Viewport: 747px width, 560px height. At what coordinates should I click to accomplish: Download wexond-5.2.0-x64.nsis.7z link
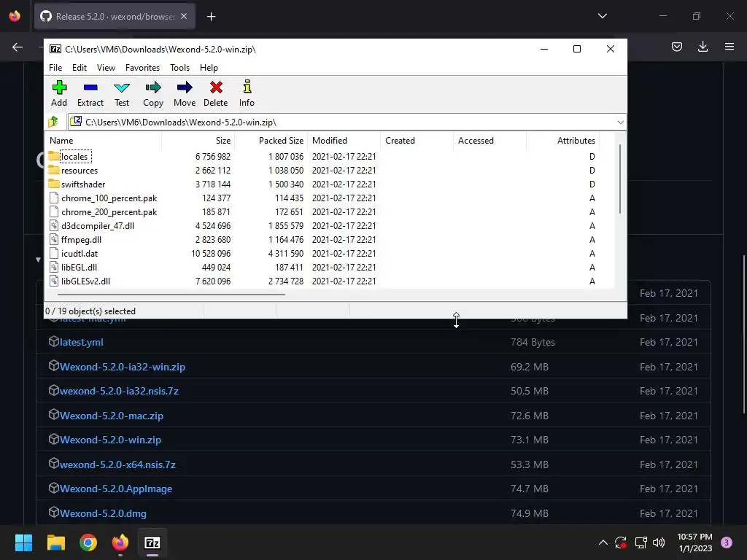click(x=117, y=464)
